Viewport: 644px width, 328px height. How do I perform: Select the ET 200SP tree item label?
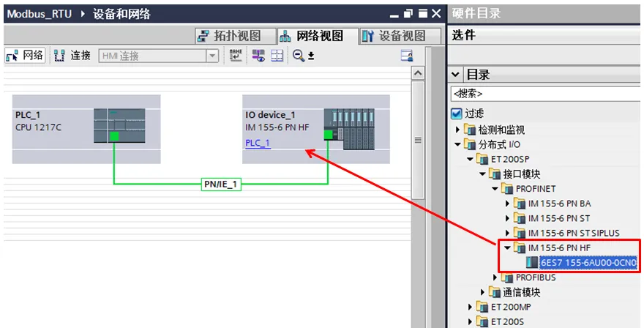click(x=510, y=160)
